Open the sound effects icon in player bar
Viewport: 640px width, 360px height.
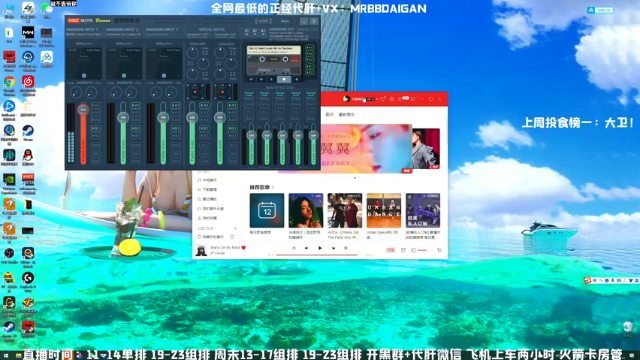pyautogui.click(x=403, y=250)
